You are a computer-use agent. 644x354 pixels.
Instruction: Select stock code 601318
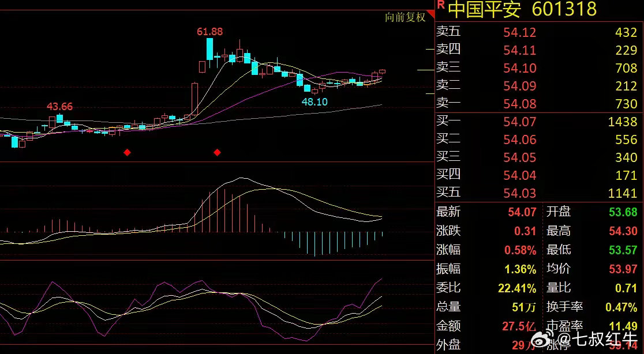coord(564,9)
